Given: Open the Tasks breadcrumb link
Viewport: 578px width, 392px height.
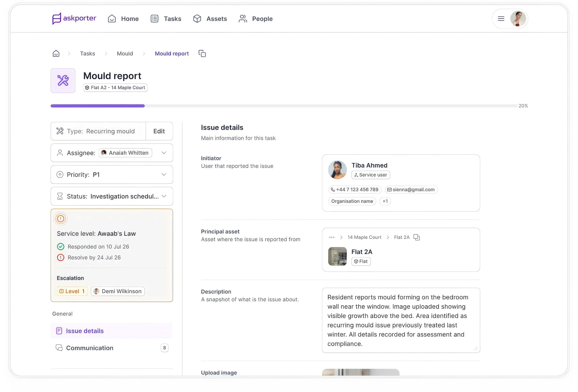Looking at the screenshot, I should coord(87,53).
